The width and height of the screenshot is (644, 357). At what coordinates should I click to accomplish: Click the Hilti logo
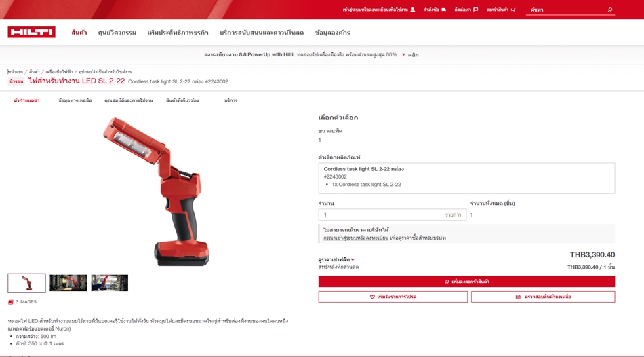(x=32, y=32)
